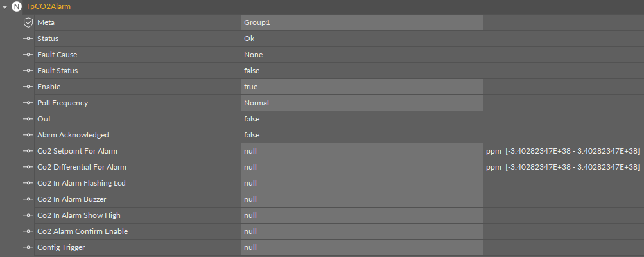Collapse the TpCO2Alarm tree node
The width and height of the screenshot is (644, 257).
pyautogui.click(x=5, y=6)
